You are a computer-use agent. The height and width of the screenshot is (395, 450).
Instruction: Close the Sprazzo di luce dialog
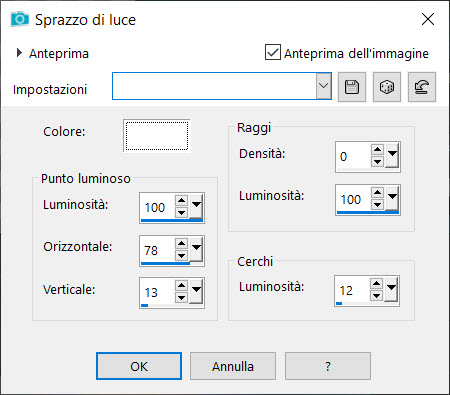tap(428, 19)
